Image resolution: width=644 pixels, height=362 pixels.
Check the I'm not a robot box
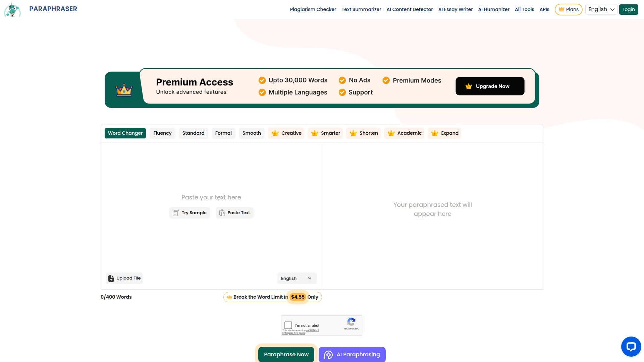[x=288, y=325]
